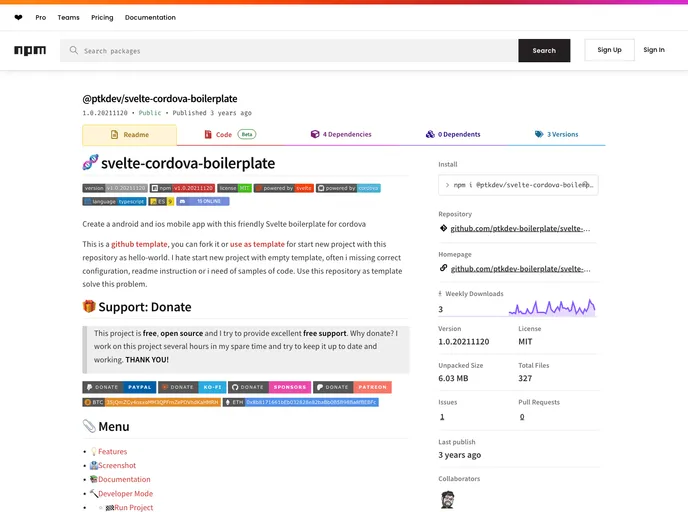
Task: Follow the 'use as template' link
Action: (x=257, y=244)
